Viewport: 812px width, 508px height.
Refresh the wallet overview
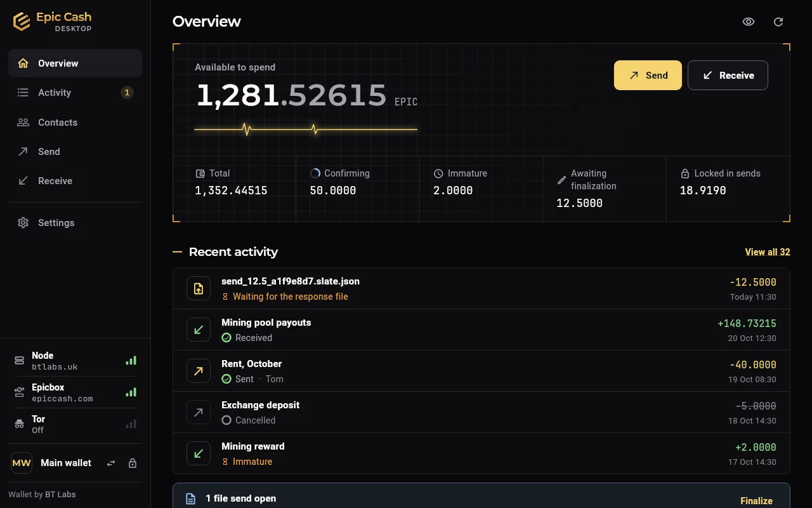click(x=778, y=22)
